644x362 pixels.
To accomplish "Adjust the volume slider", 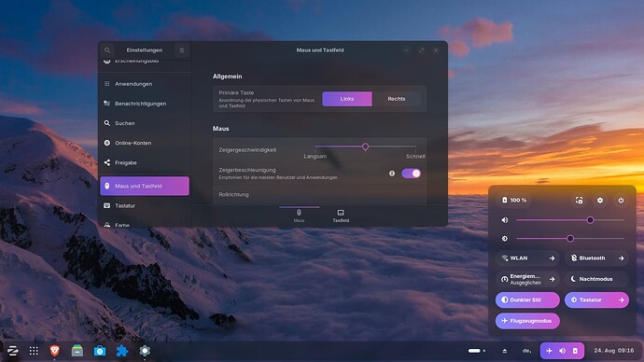I will point(570,220).
